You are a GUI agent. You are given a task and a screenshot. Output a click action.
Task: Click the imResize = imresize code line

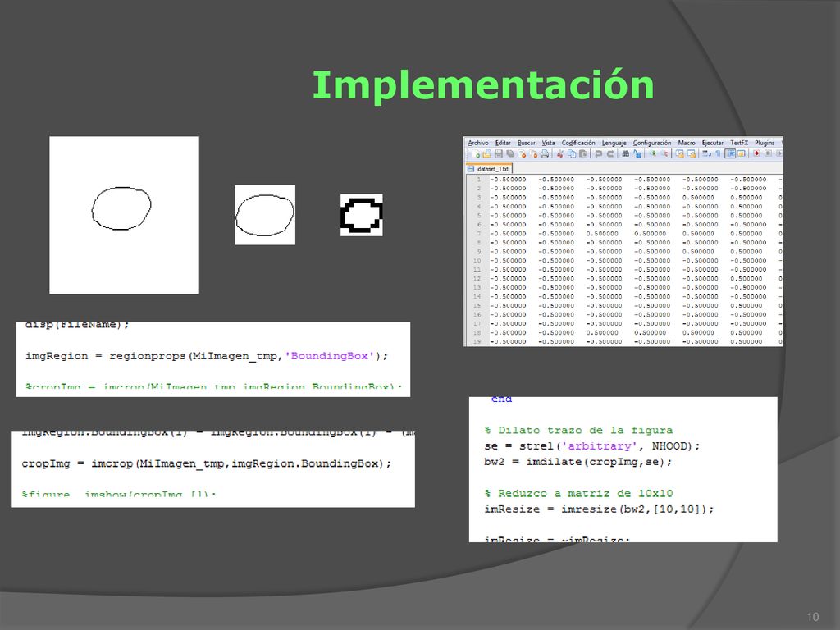click(600, 509)
